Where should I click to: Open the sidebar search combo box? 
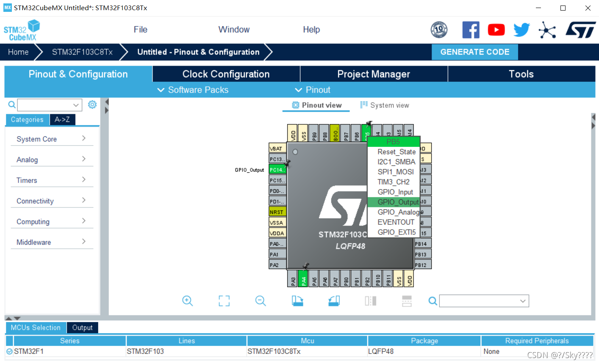50,105
